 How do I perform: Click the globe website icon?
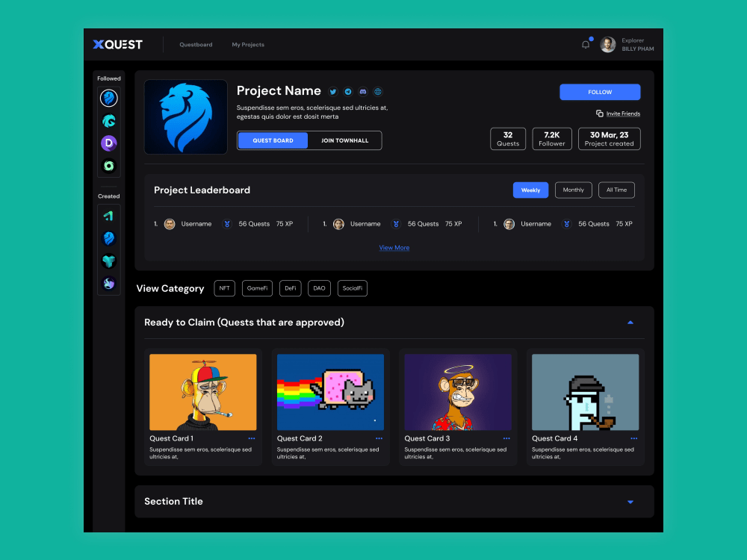(x=378, y=91)
